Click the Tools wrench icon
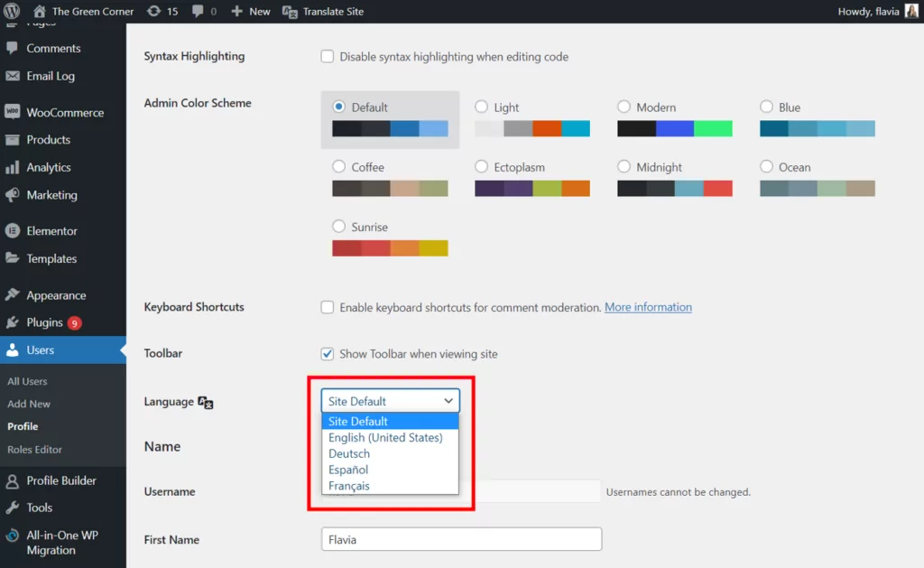The width and height of the screenshot is (924, 568). click(13, 507)
